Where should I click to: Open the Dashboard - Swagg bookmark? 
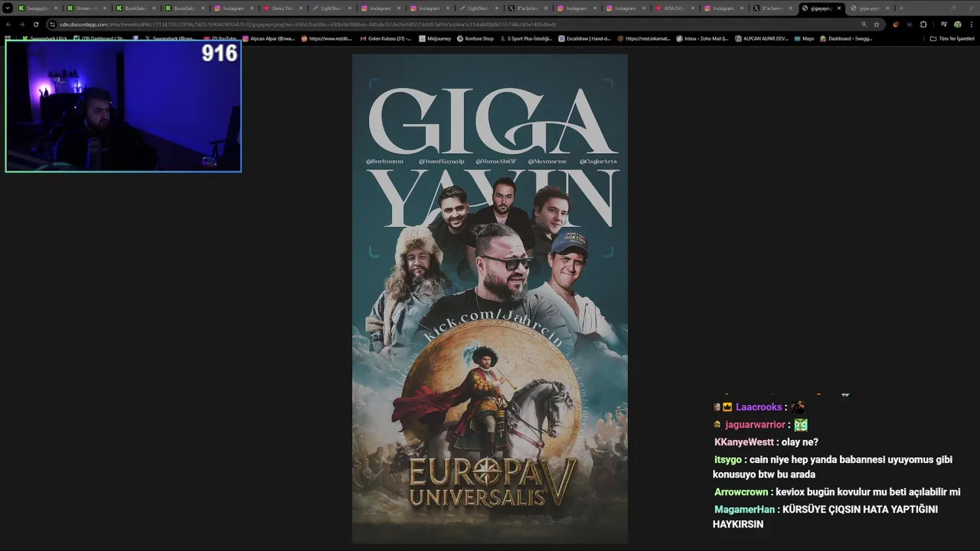click(x=847, y=38)
